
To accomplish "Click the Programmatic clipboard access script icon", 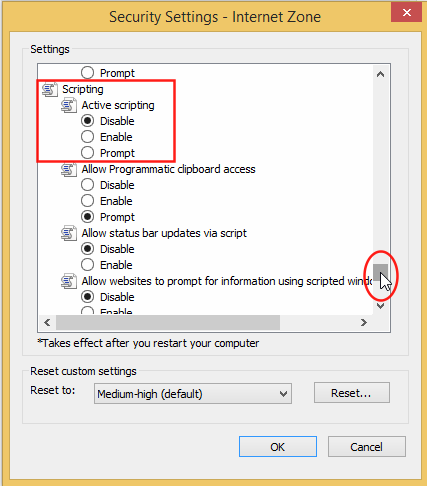I will pyautogui.click(x=69, y=169).
